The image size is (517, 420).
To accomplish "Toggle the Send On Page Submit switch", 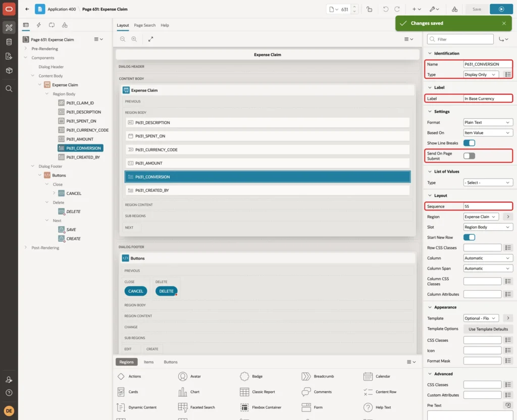I will pos(469,156).
